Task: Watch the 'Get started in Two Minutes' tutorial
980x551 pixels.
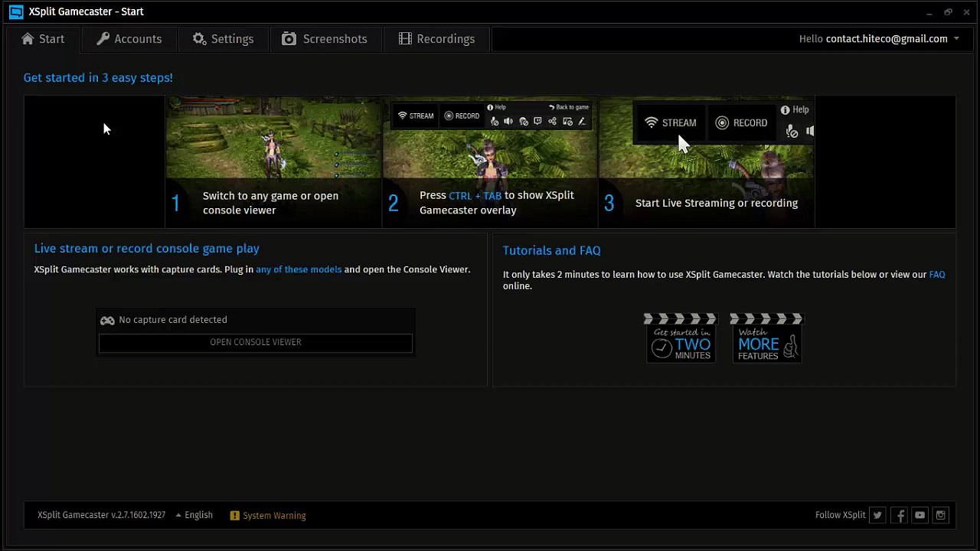Action: point(681,337)
